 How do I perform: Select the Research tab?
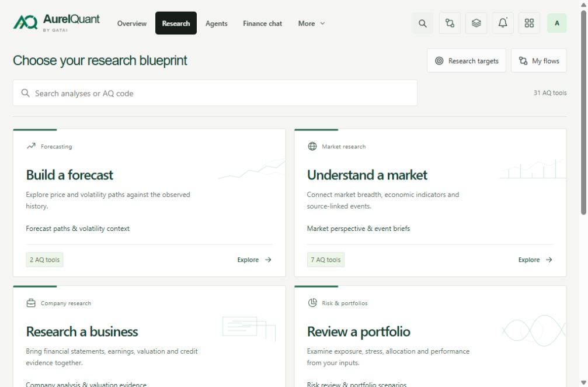coord(176,23)
